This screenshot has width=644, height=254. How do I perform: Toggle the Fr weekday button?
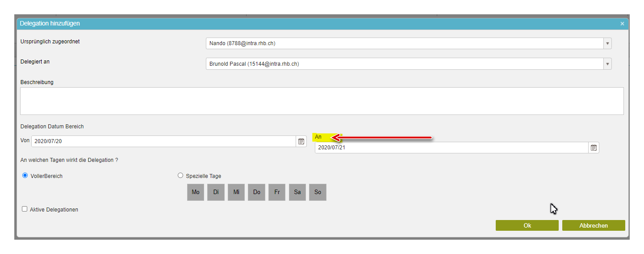click(277, 192)
